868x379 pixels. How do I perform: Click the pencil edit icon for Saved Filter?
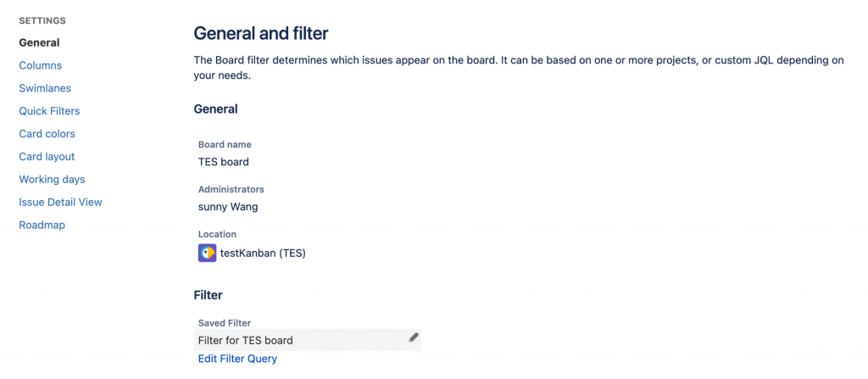tap(414, 337)
